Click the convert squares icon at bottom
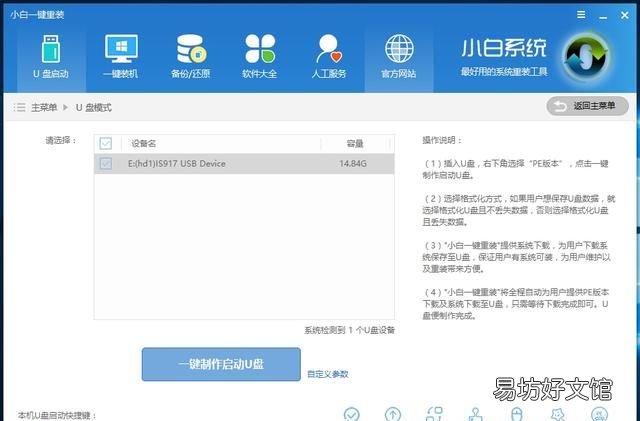The height and width of the screenshot is (421, 640). point(434,414)
